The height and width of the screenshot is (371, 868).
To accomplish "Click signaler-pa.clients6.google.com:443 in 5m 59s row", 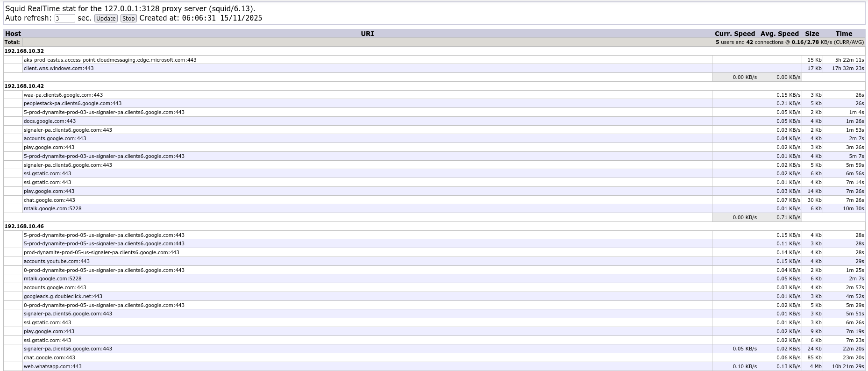I will pos(68,165).
